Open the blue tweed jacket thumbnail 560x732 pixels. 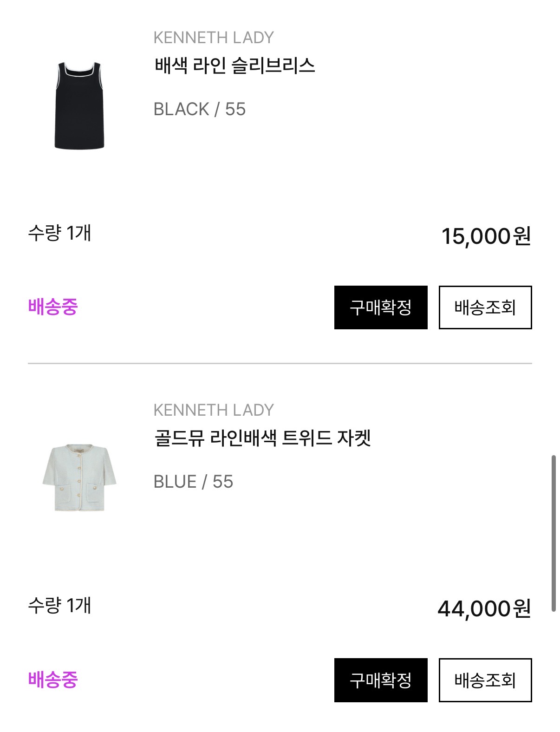[x=79, y=478]
